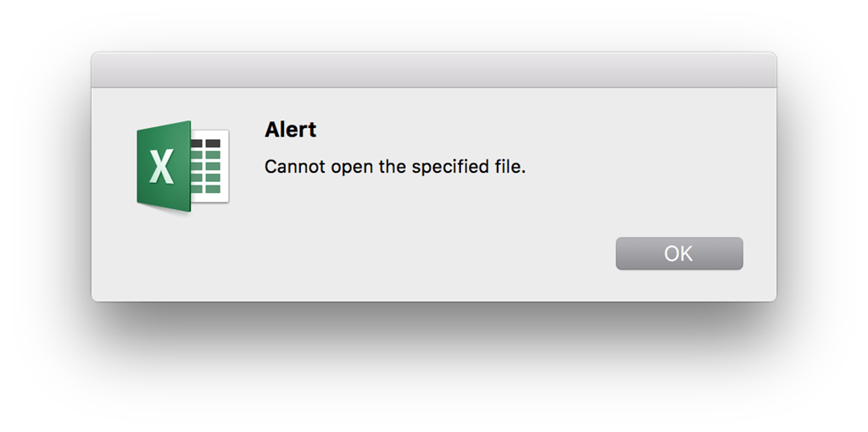Click the white X letter on Excel icon
The width and height of the screenshot is (868, 432).
pyautogui.click(x=161, y=167)
